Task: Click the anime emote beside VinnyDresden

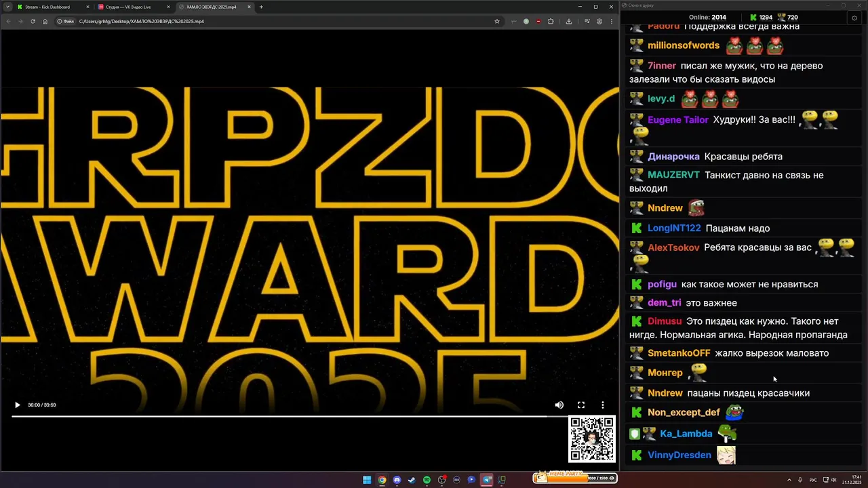Action: pyautogui.click(x=726, y=455)
